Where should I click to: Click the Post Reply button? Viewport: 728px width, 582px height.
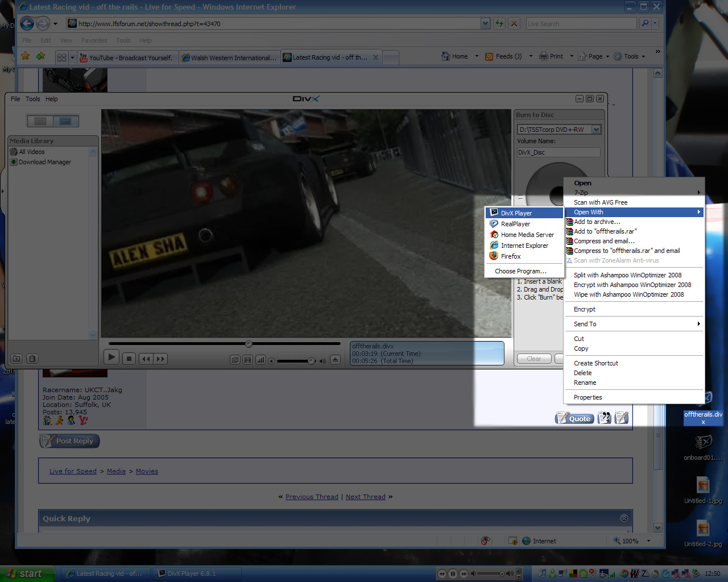69,441
